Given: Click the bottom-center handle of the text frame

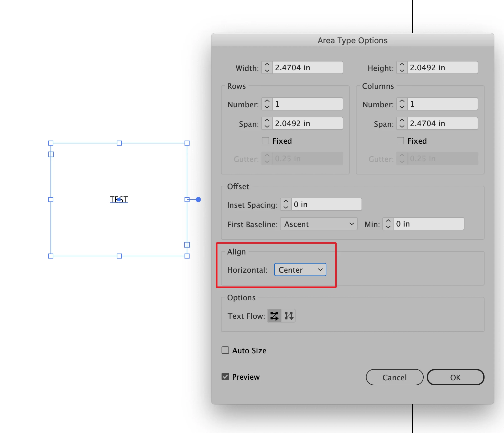Looking at the screenshot, I should tap(119, 256).
